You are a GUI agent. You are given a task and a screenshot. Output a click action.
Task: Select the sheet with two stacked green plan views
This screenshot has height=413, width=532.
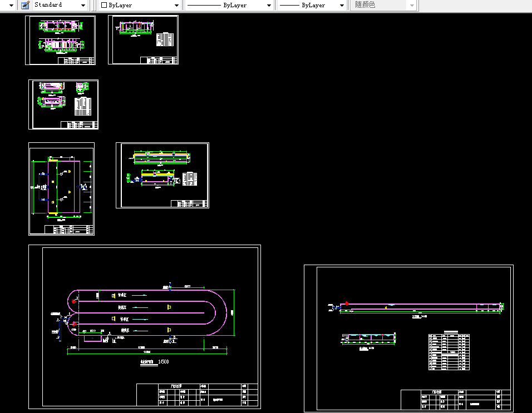(x=61, y=40)
